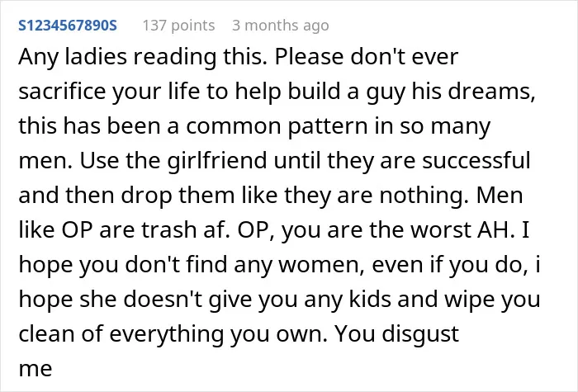Open the S1234567890S user profile
This screenshot has height=392, width=578.
(x=68, y=26)
